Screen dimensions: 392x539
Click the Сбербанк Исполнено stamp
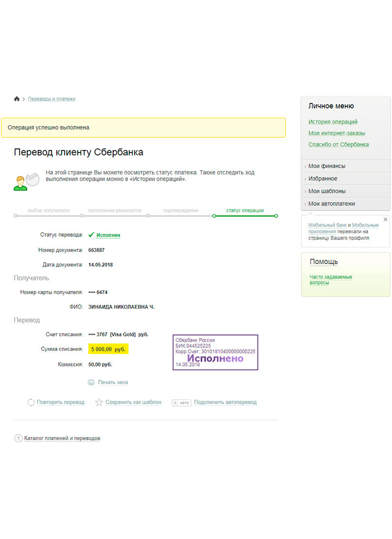click(x=215, y=352)
